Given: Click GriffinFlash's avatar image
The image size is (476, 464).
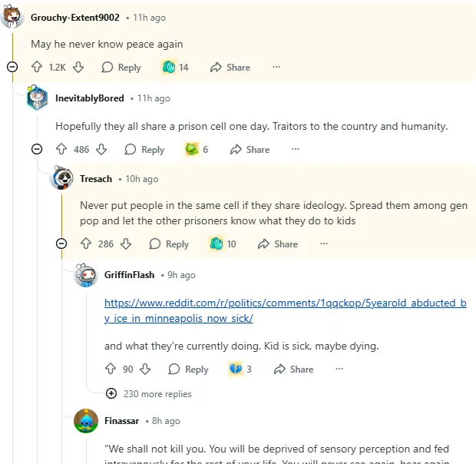Looking at the screenshot, I should tap(86, 275).
